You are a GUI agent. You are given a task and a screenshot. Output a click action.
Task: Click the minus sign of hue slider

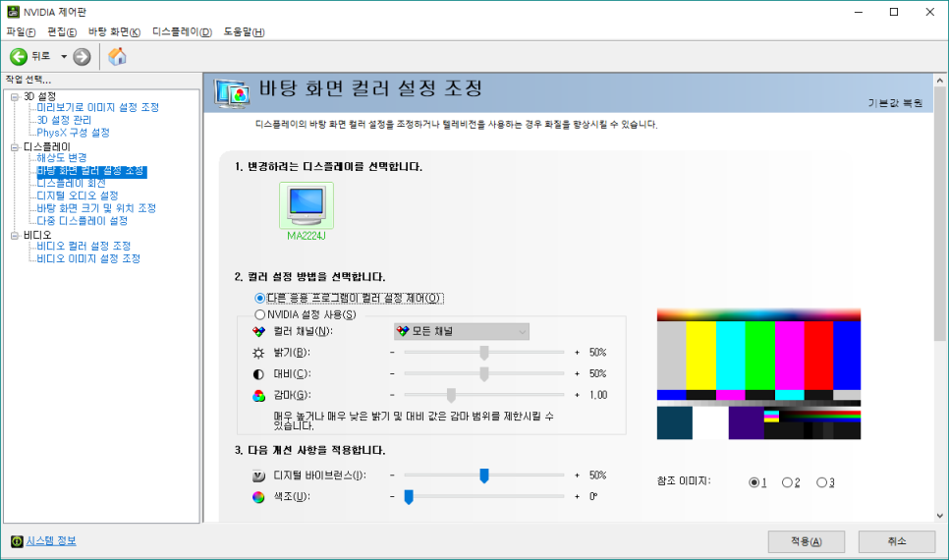pos(392,497)
